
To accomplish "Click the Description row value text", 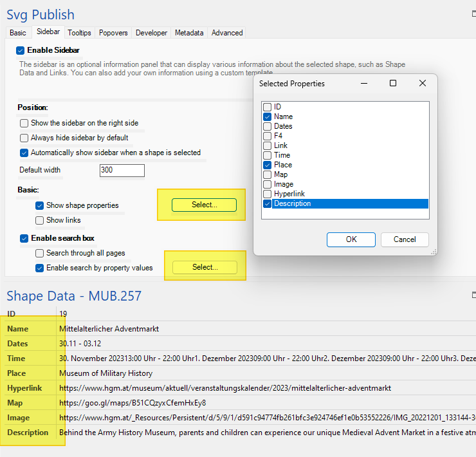I will coord(268,433).
